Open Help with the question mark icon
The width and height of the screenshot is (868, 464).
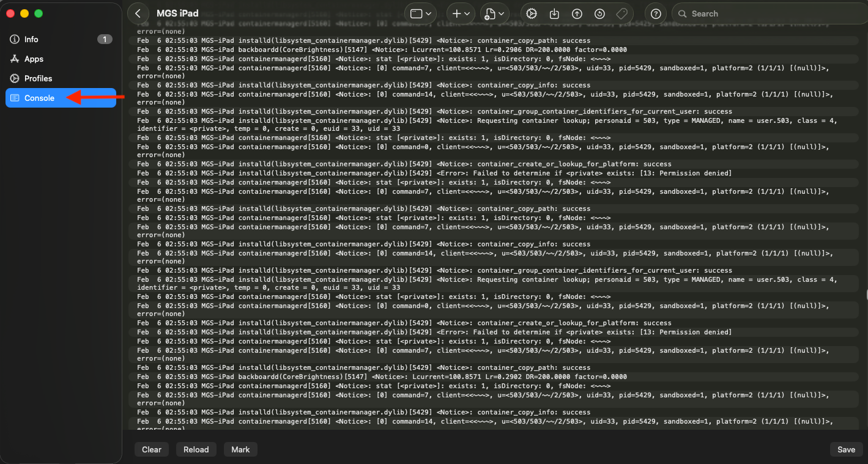tap(656, 13)
